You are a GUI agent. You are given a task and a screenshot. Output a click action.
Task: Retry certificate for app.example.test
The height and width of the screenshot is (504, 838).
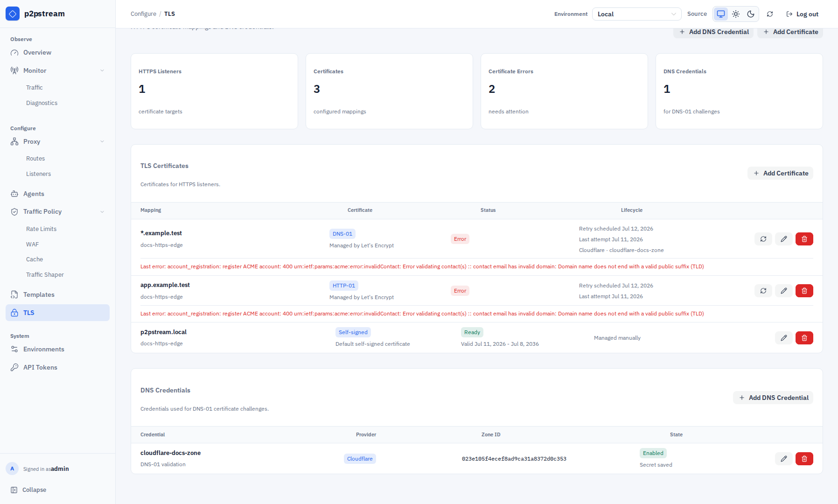763,291
